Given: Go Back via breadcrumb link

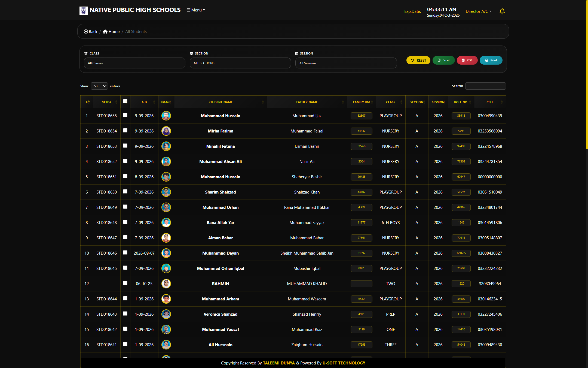Looking at the screenshot, I should tap(90, 32).
